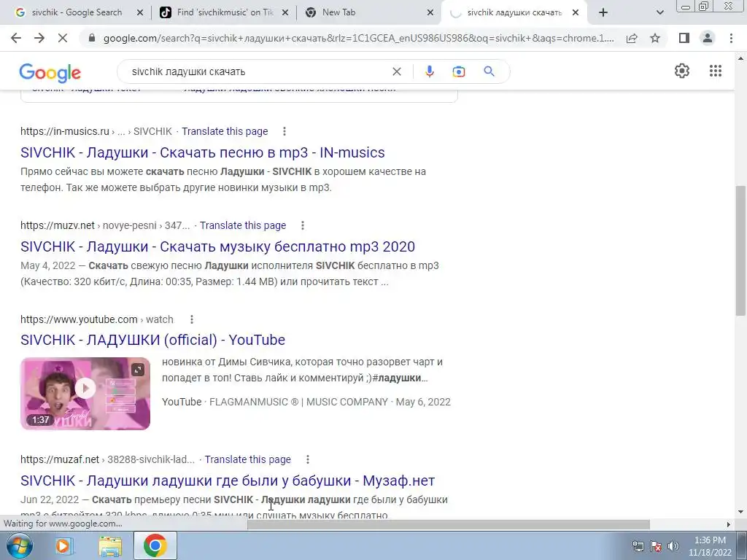Close the New Tab tab
Screen dimensions: 747x560
(x=430, y=12)
